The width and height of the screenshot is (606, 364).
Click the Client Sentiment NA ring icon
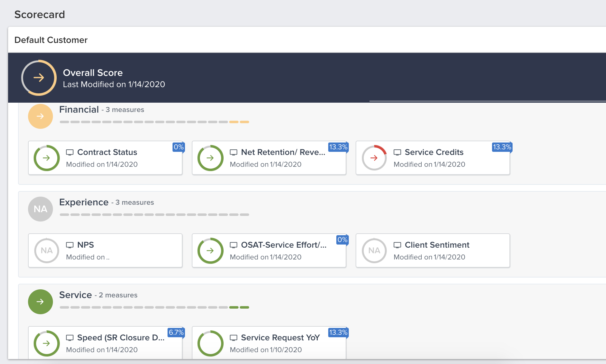pyautogui.click(x=374, y=251)
